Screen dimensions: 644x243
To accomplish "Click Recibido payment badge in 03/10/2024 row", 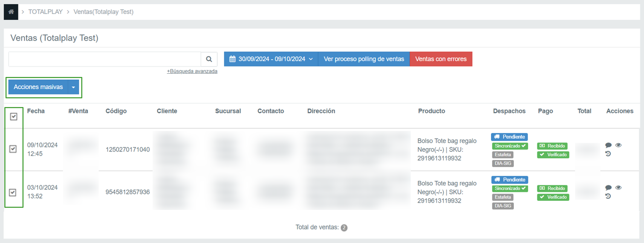I will 552,188.
